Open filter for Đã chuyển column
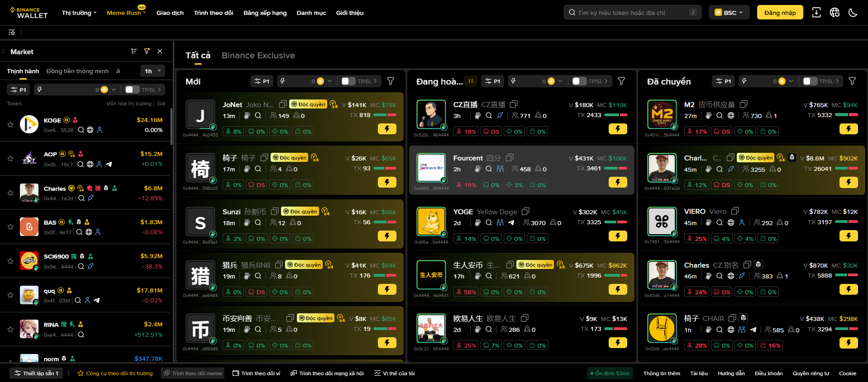868x382 pixels. (x=852, y=81)
